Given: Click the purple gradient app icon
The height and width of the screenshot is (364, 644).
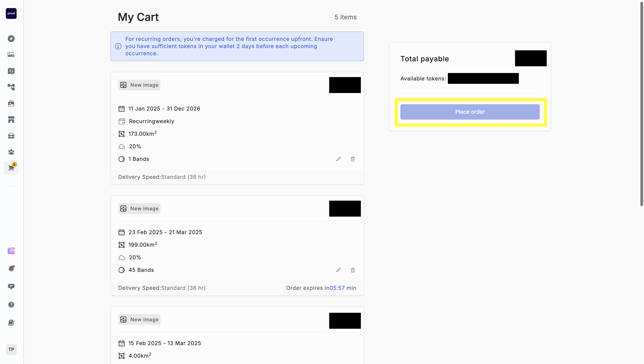Looking at the screenshot, I should pyautogui.click(x=11, y=251).
